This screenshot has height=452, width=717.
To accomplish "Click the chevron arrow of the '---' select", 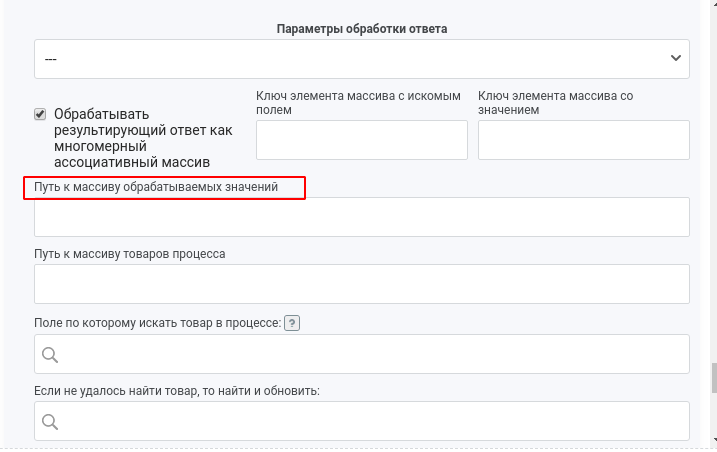I will [x=675, y=58].
